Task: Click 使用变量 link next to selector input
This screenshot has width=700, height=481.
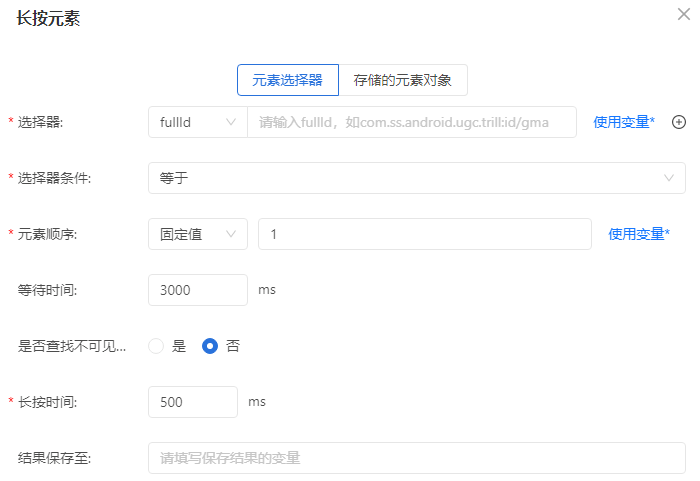Action: pos(624,122)
